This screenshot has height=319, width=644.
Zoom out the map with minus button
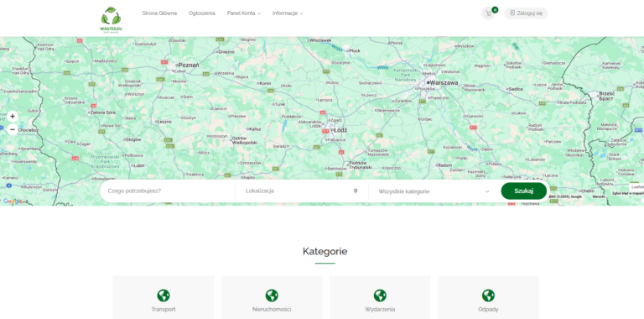(x=13, y=130)
